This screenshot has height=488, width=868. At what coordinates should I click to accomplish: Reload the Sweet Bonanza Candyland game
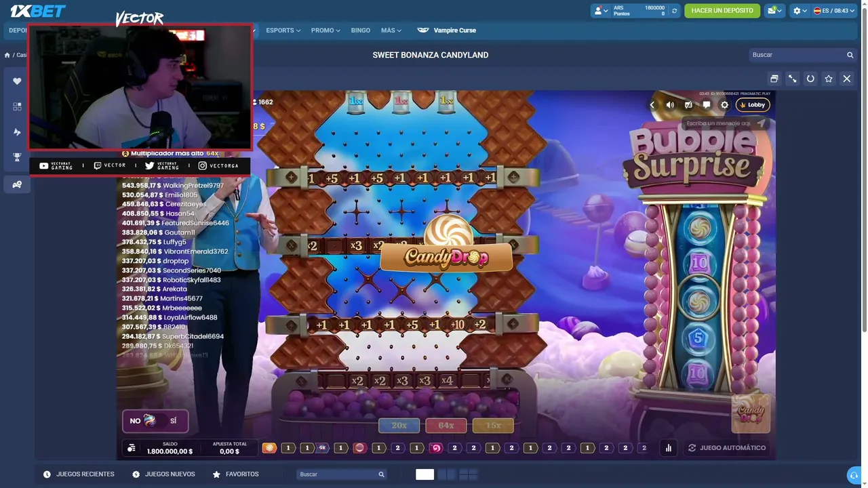[x=810, y=79]
